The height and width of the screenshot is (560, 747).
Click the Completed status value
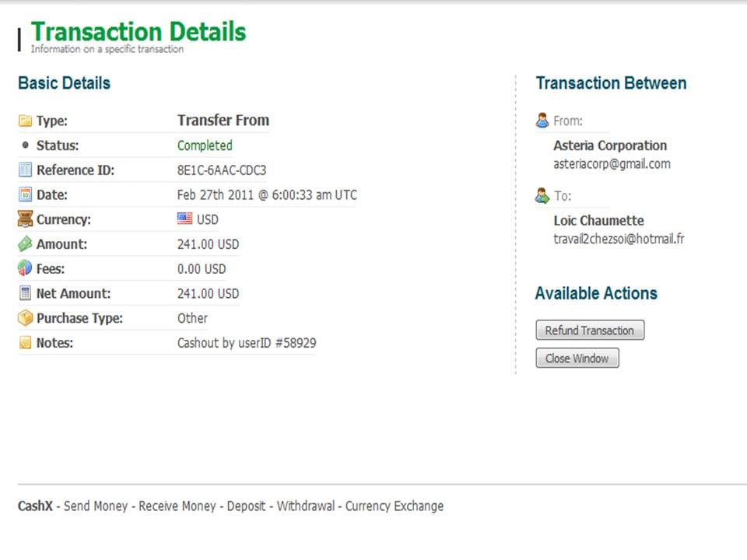205,145
